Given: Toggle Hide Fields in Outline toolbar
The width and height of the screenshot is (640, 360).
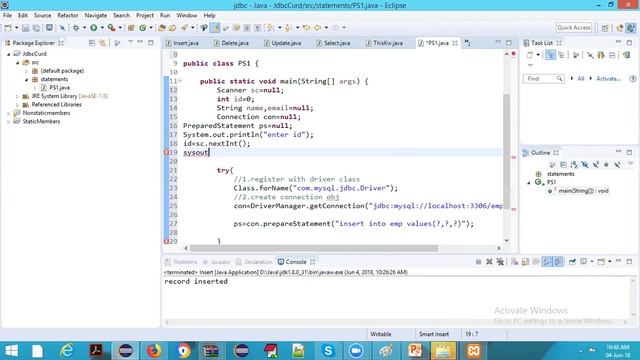Looking at the screenshot, I should tap(585, 164).
